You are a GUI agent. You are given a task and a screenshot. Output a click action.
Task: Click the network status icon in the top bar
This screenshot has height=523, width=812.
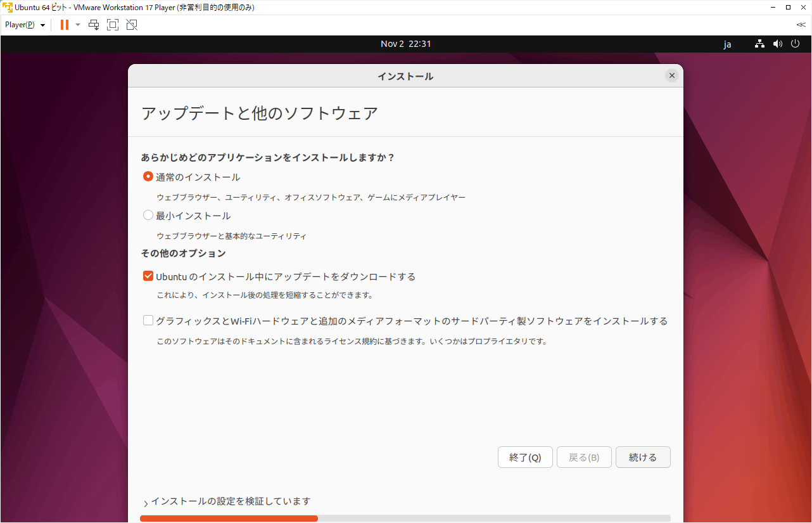(x=759, y=44)
